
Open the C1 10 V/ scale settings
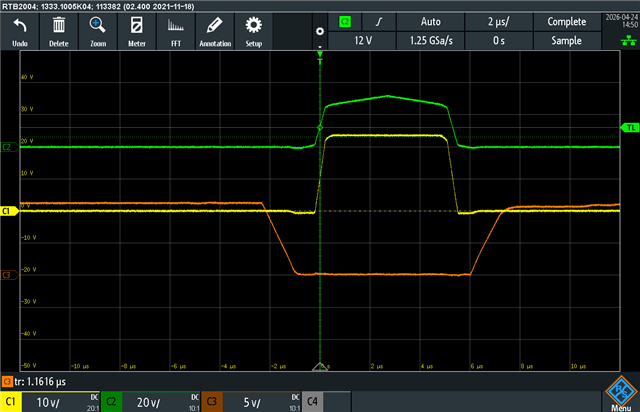tap(60, 402)
